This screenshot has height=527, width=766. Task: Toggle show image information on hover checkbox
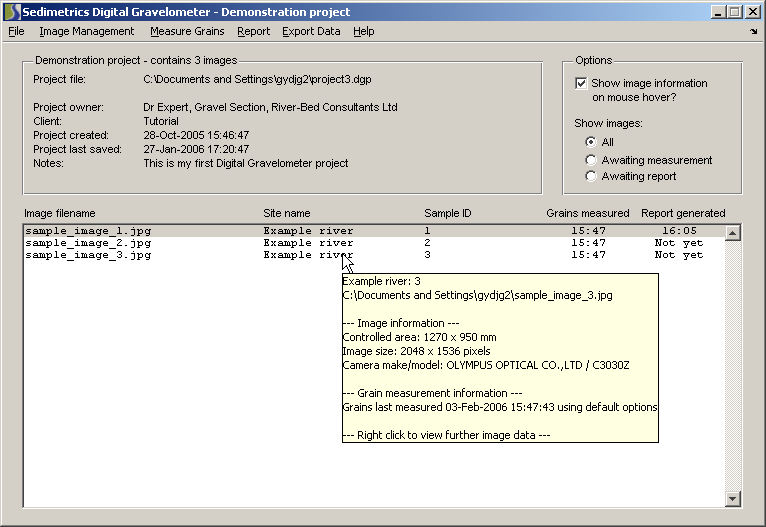tap(582, 84)
